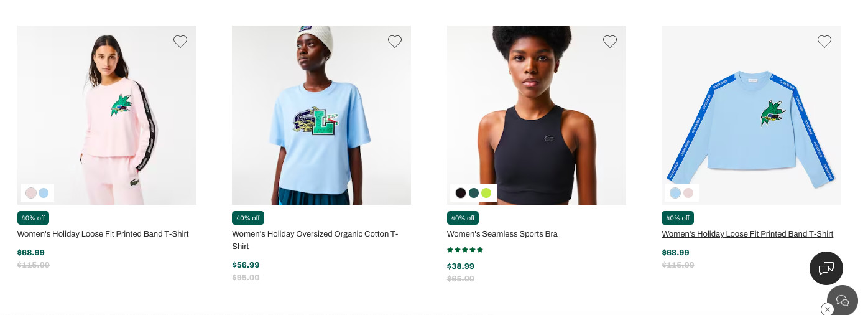Dismiss the chat widget with small X

point(827,309)
